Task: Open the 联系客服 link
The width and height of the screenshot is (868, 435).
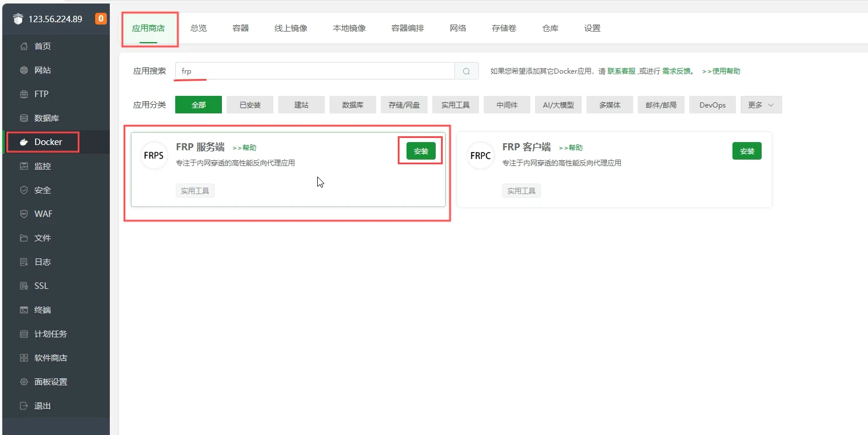Action: click(x=621, y=71)
